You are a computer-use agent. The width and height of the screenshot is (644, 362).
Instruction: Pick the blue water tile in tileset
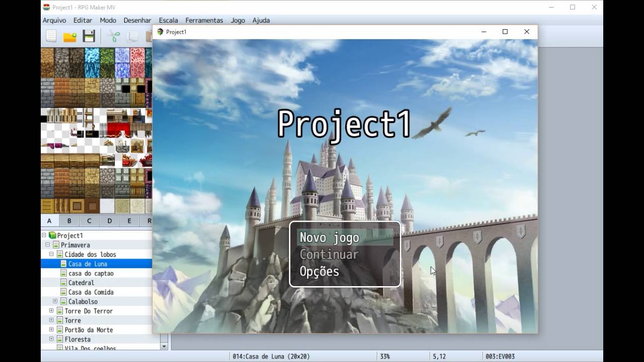click(x=92, y=63)
